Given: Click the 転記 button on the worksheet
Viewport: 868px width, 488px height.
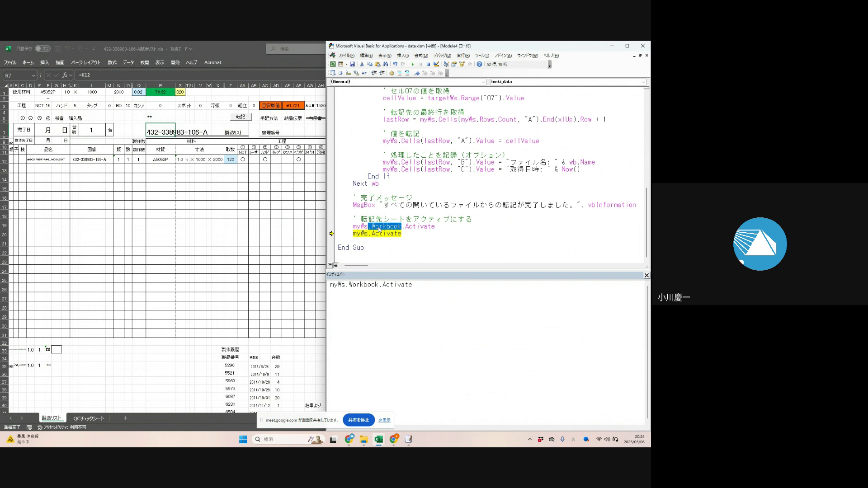Looking at the screenshot, I should (241, 117).
